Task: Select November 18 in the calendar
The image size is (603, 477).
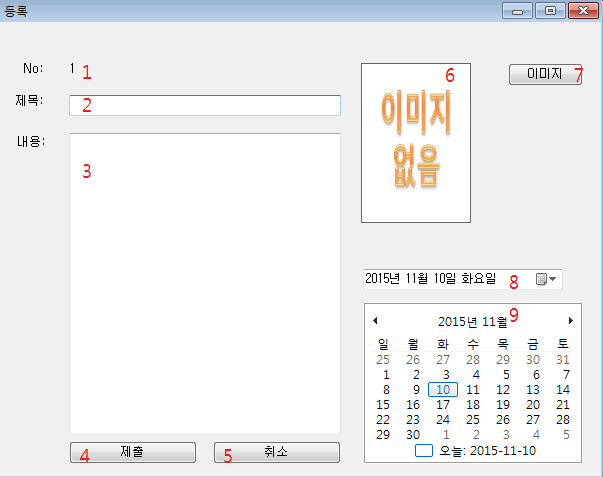Action: tap(473, 404)
